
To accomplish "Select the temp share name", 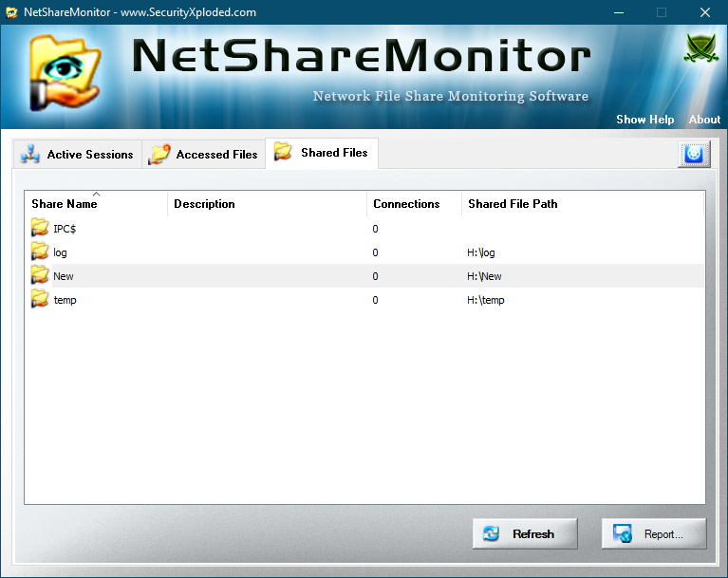I will 65,300.
